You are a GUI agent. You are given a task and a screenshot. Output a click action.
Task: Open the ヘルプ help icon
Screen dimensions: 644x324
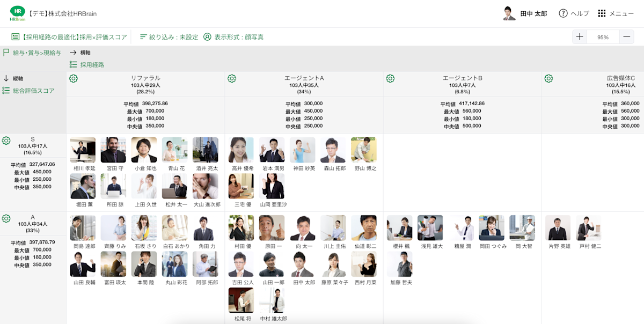[x=563, y=13]
